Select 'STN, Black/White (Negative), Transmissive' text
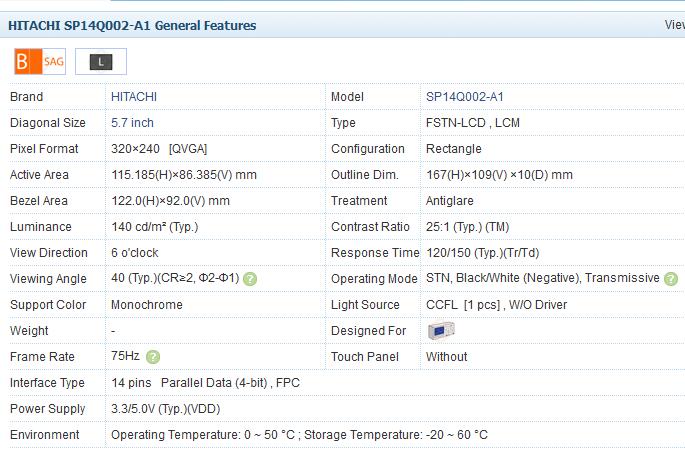 (x=543, y=278)
